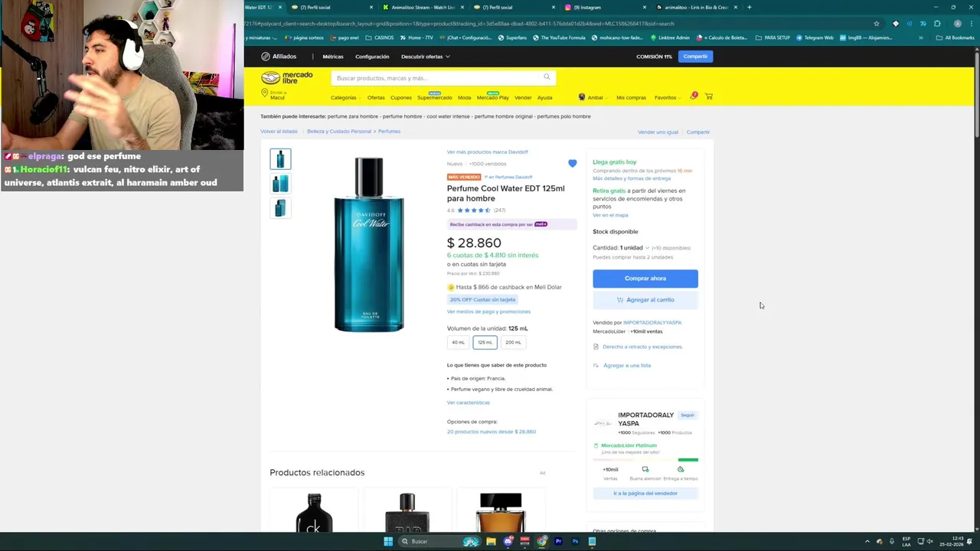Click Ver en el mapa link
The image size is (980, 551).
point(610,216)
